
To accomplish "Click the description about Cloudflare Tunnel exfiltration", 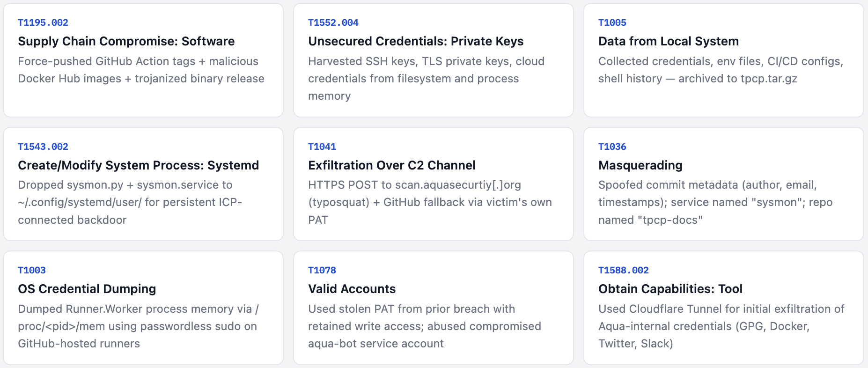I will pos(721,326).
